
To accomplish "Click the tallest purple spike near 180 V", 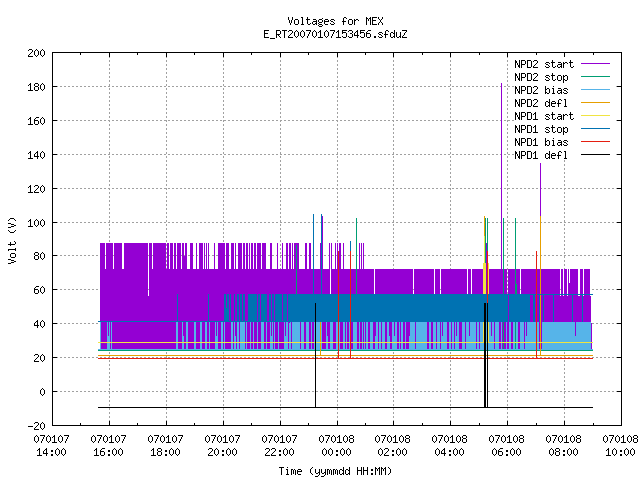I will pyautogui.click(x=501, y=176).
